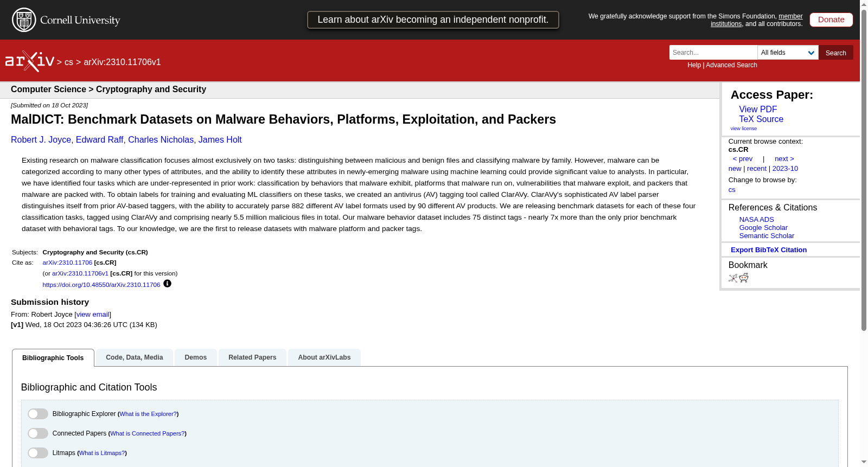
Task: Toggle the Bibliographic Explorer switch
Action: point(38,414)
